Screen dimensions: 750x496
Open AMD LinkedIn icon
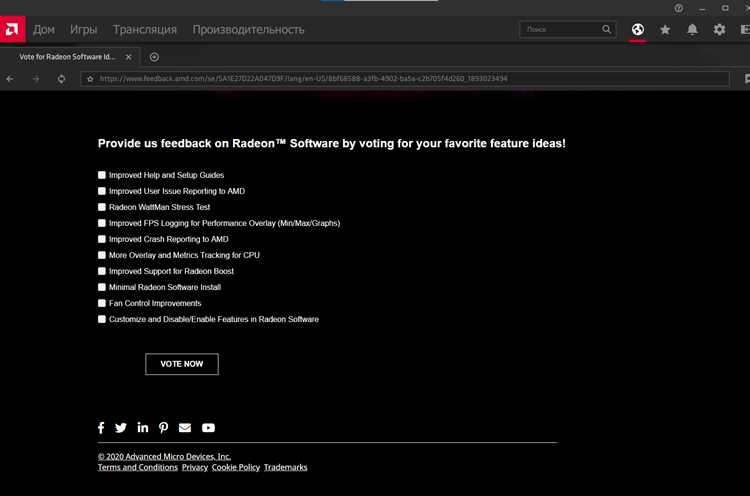click(x=143, y=428)
